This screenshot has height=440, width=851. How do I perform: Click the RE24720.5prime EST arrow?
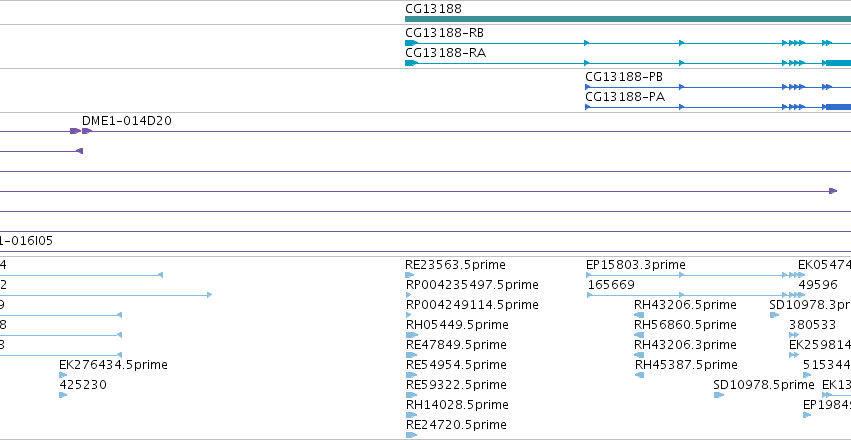pyautogui.click(x=411, y=435)
